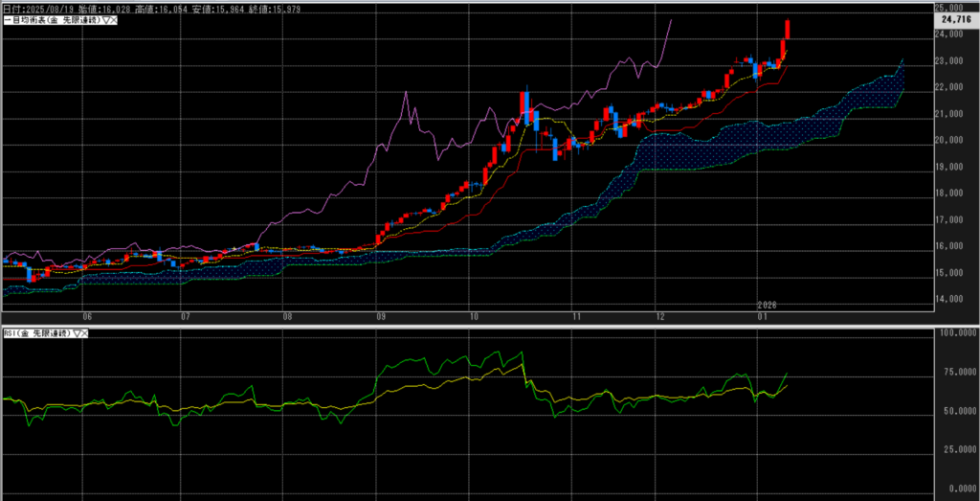Click the current price tag 24,716
This screenshot has height=501, width=980.
(x=956, y=19)
